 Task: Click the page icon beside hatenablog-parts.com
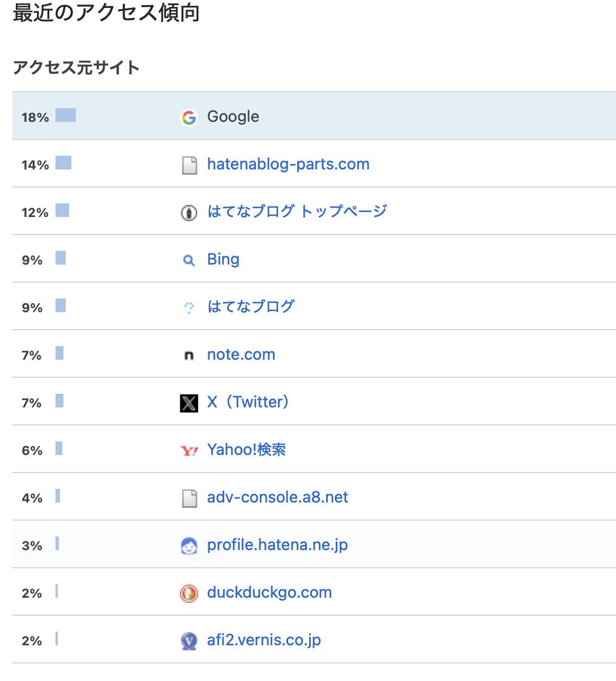point(189,165)
